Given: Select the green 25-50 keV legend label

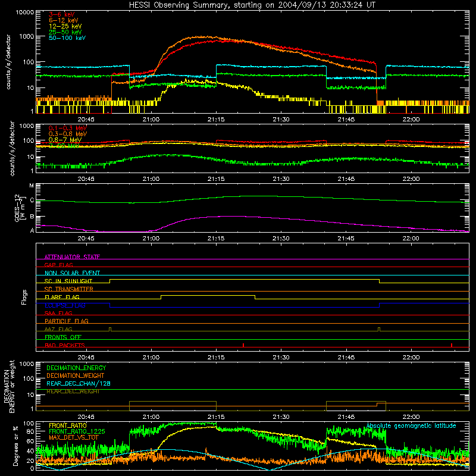Looking at the screenshot, I should click(x=65, y=32).
